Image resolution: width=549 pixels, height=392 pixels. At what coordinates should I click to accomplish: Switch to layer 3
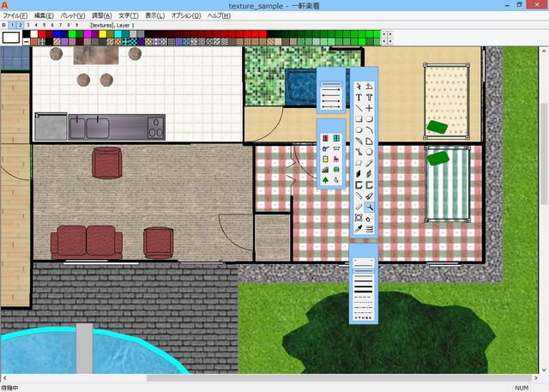(x=28, y=25)
